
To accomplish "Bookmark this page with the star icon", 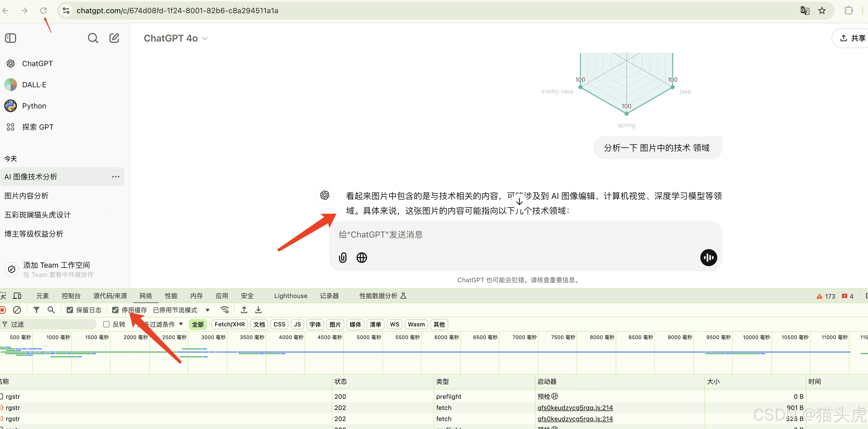I will [x=822, y=10].
